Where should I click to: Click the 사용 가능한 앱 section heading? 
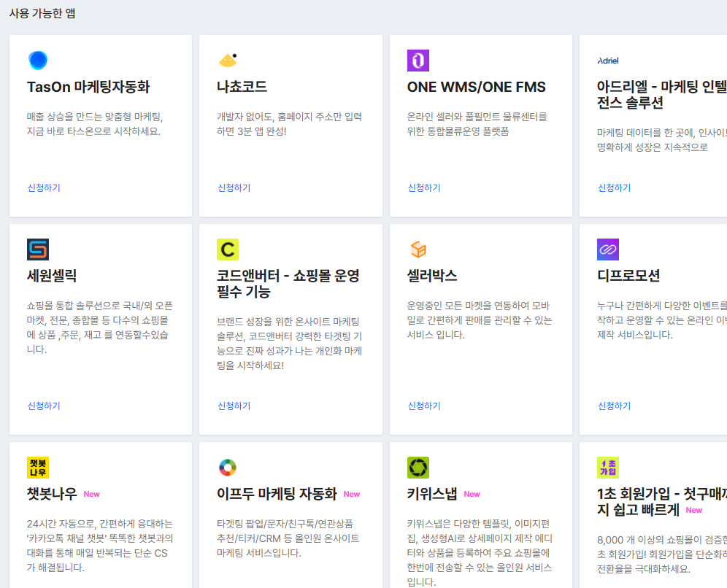click(42, 13)
